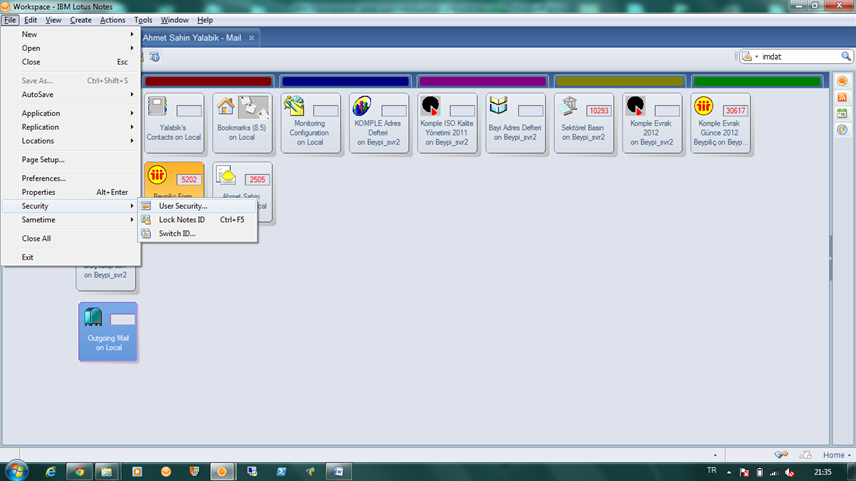Open Sametime Contacts sidebar icon
Image resolution: width=856 pixels, height=481 pixels.
point(842,81)
